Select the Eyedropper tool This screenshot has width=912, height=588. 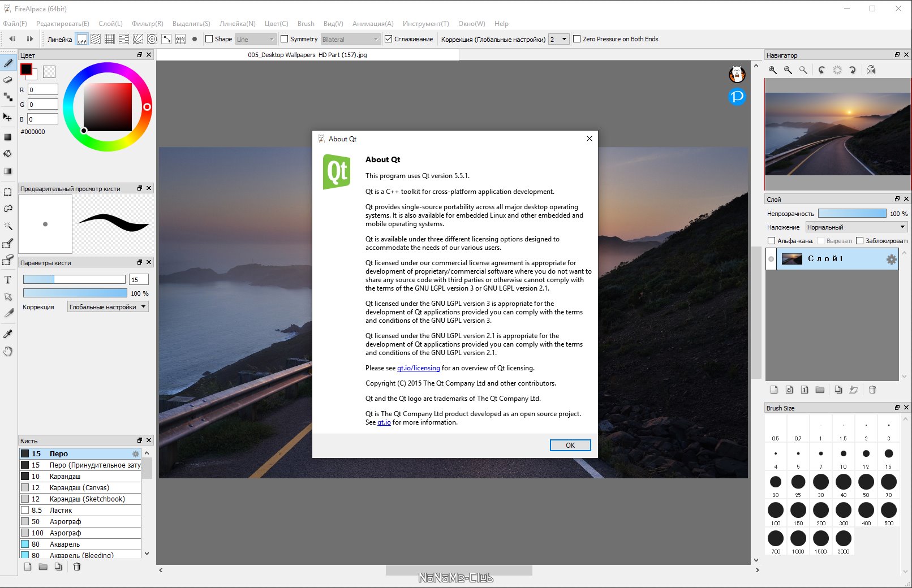8,334
